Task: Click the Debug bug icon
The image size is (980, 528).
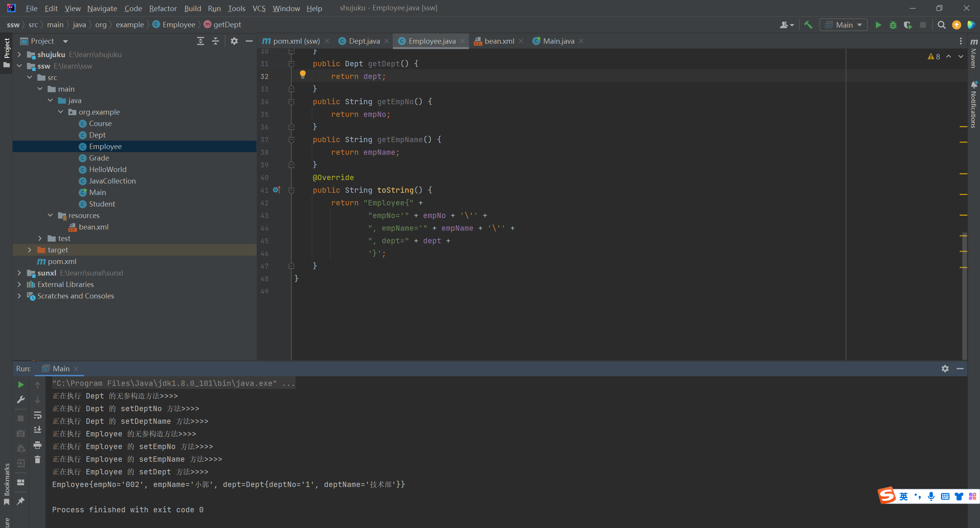Action: coord(893,25)
